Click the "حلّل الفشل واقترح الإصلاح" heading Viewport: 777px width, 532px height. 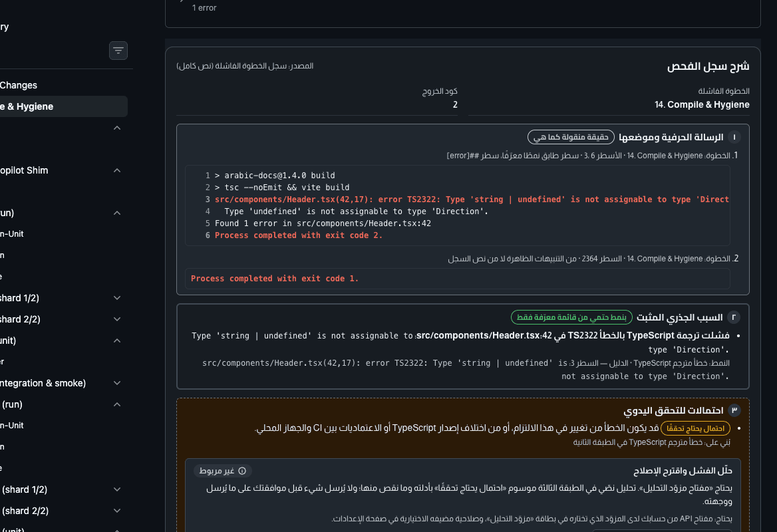pos(683,471)
